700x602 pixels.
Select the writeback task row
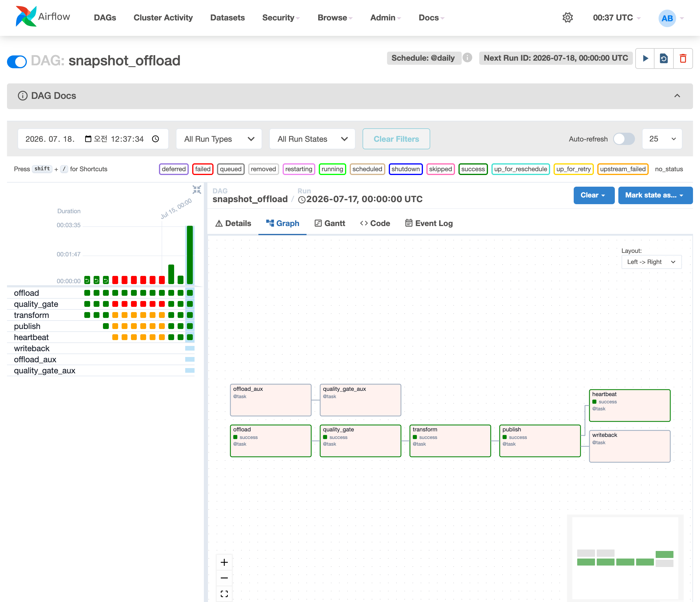[101, 348]
